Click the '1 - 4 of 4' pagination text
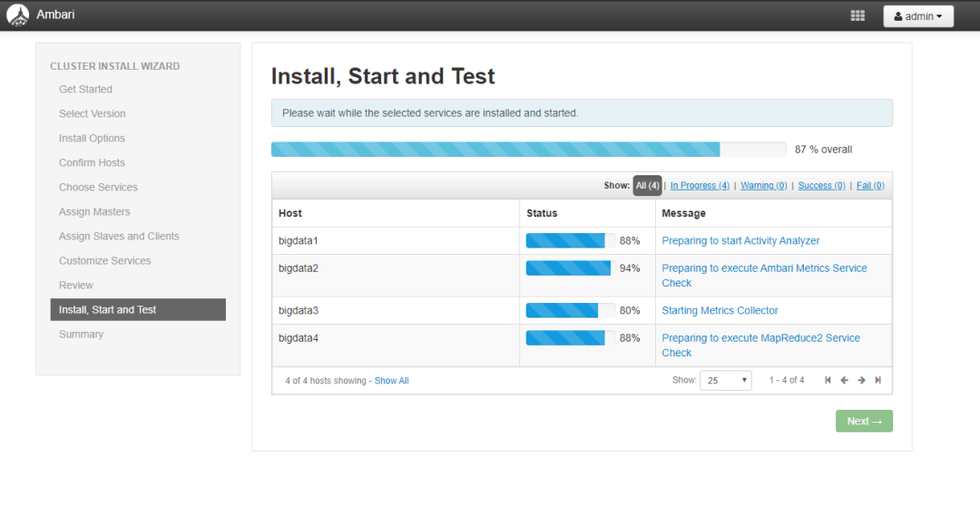The image size is (980, 516). click(786, 380)
